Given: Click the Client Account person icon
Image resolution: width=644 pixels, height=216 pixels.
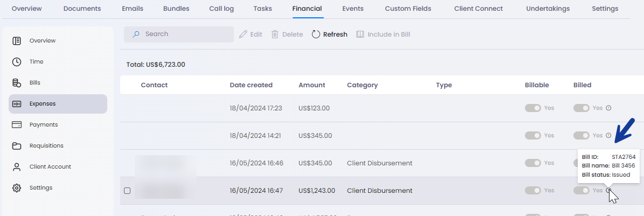Looking at the screenshot, I should 17,167.
